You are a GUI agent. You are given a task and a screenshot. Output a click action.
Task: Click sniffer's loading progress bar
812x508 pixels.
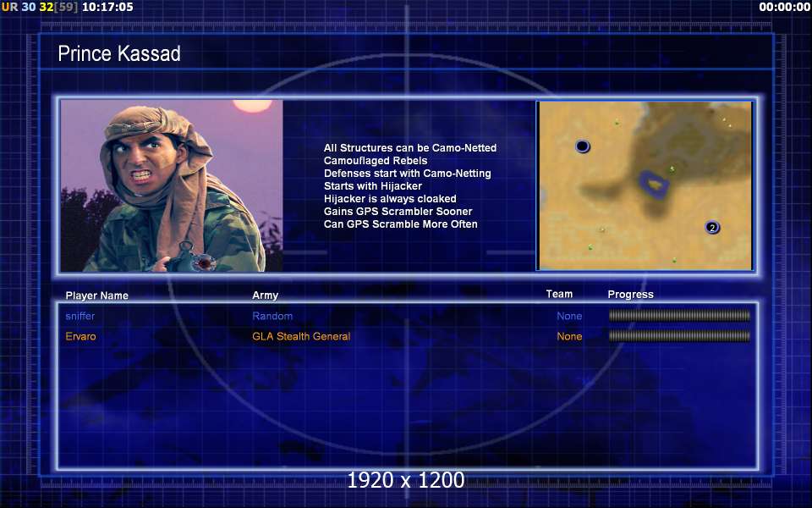click(x=679, y=315)
